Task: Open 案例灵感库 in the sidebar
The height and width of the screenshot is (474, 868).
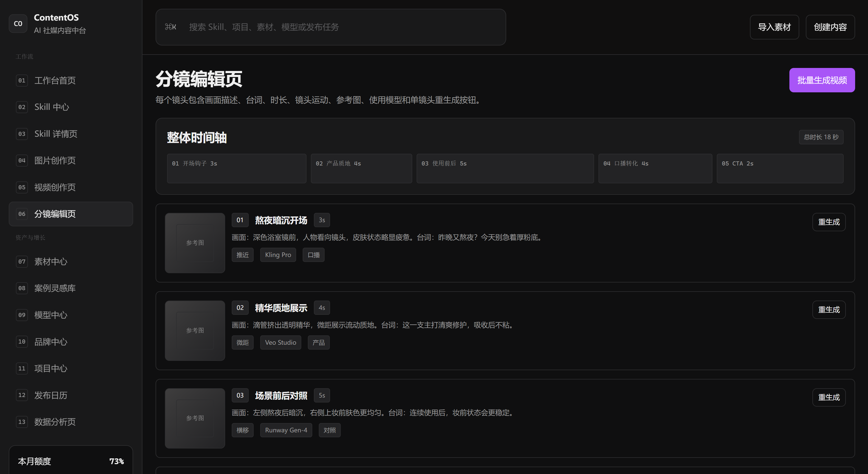Action: pyautogui.click(x=71, y=288)
